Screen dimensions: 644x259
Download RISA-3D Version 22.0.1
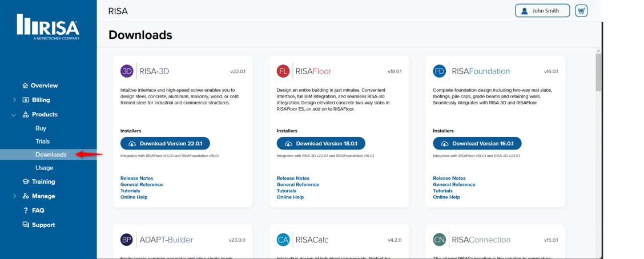(x=165, y=144)
